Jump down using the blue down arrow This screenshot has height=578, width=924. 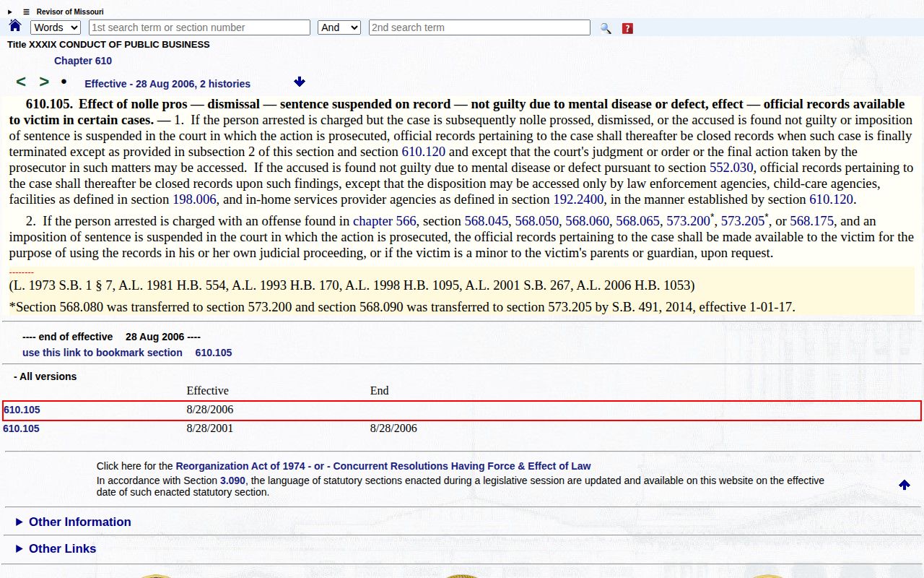(x=300, y=82)
